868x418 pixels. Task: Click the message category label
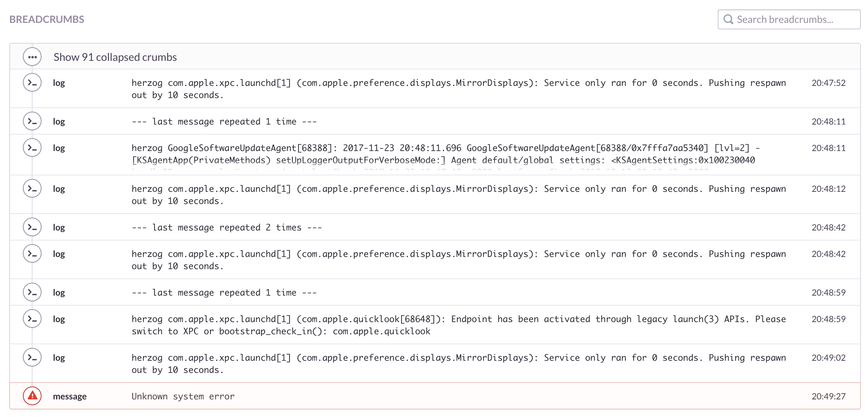click(x=70, y=396)
